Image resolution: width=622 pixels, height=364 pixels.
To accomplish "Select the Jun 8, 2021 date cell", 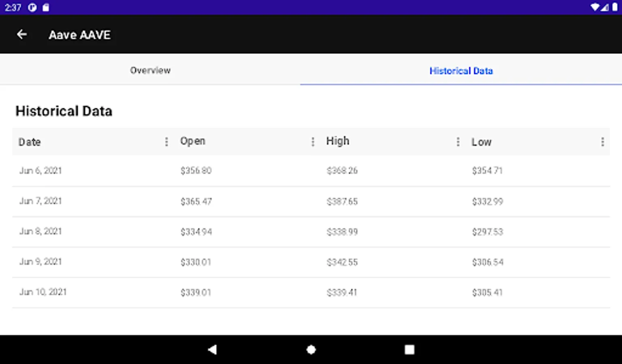I will [x=40, y=231].
